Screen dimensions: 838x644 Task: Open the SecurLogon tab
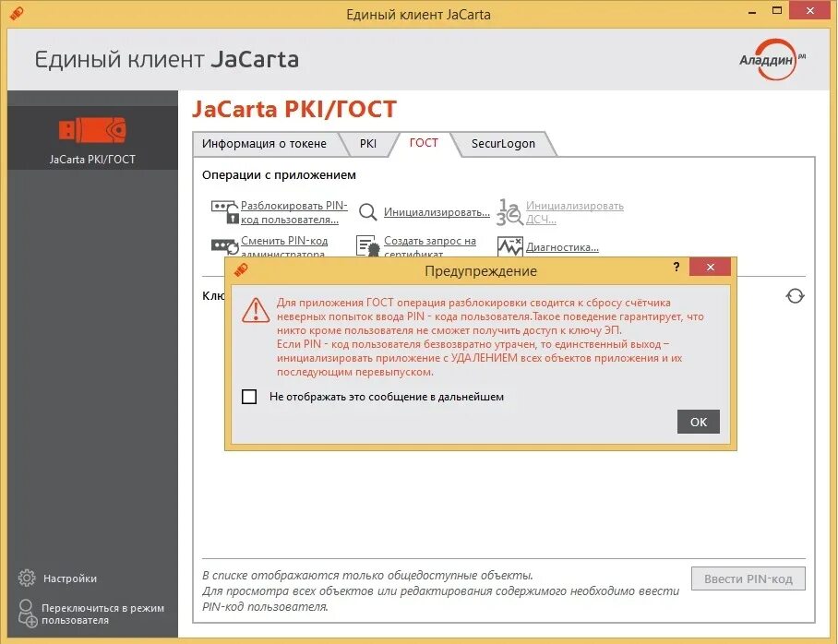coord(503,144)
